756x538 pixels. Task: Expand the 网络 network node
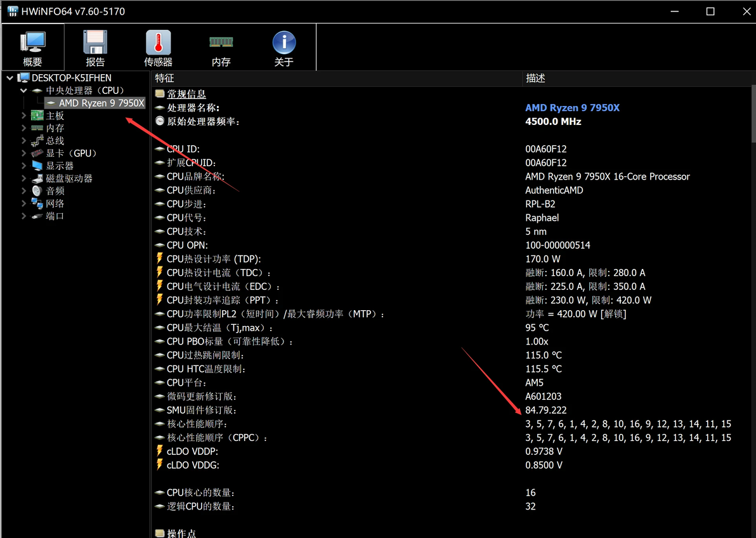(x=23, y=203)
